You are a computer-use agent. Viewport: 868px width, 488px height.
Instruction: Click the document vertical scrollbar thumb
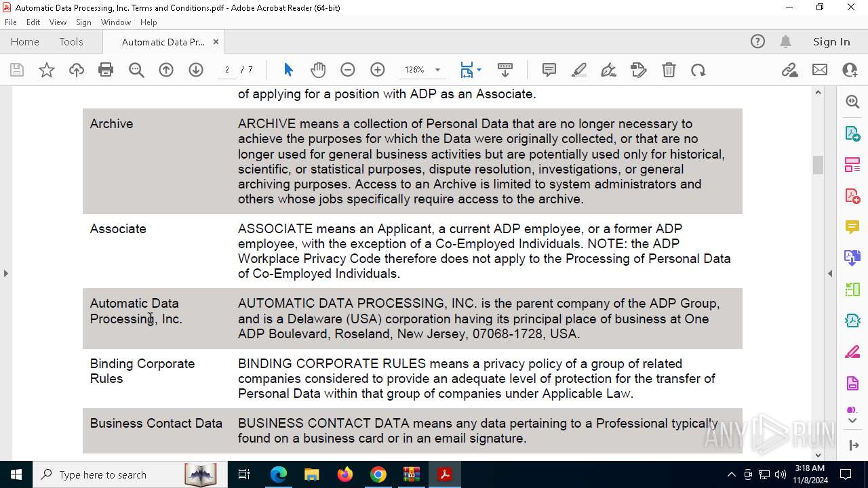point(818,165)
